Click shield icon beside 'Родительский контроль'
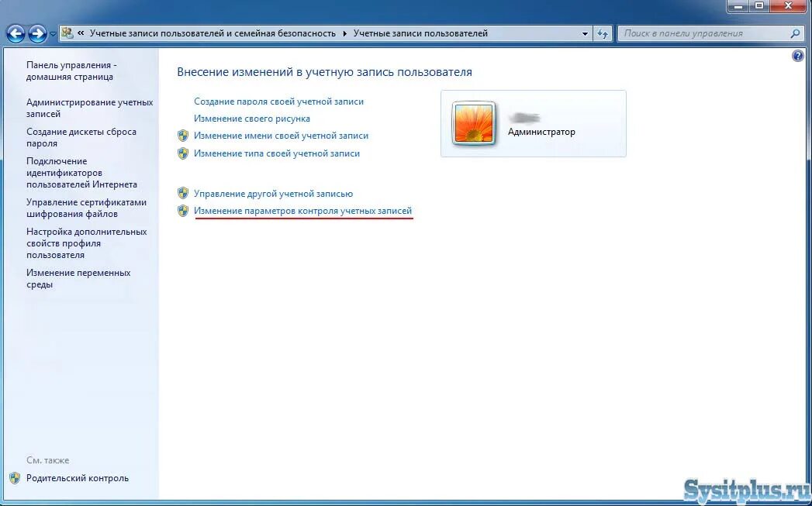The image size is (812, 506). click(x=15, y=478)
